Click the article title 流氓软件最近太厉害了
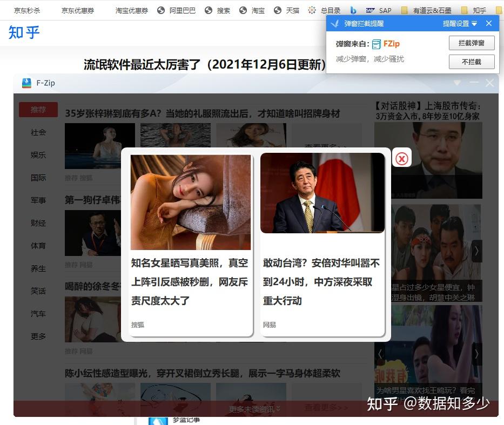This screenshot has width=504, height=425. 204,65
